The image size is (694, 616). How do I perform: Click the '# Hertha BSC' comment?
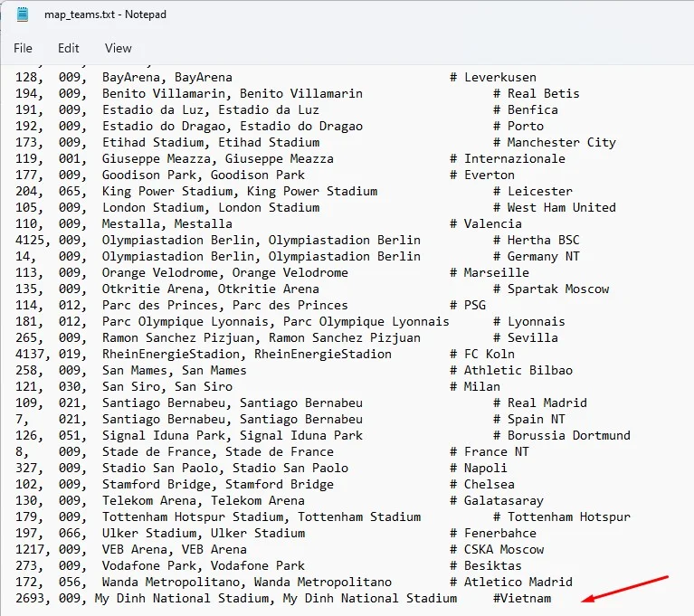[x=537, y=241]
